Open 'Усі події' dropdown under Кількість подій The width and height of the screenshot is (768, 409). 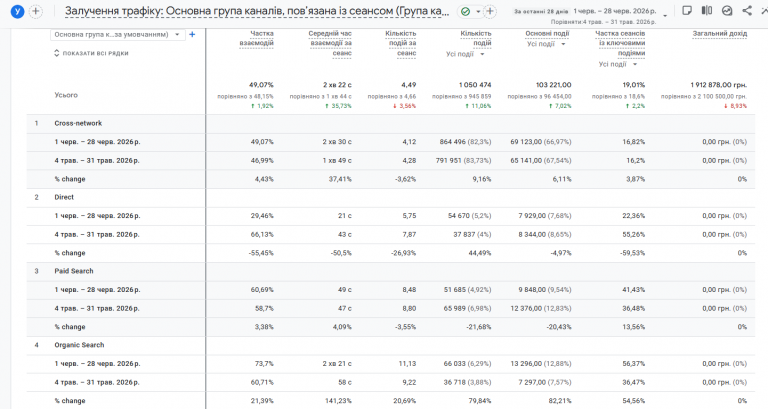[x=465, y=54]
